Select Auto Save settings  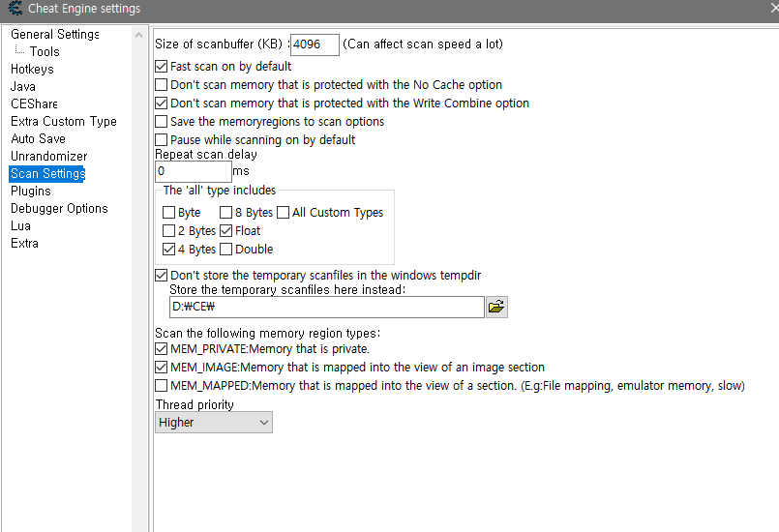pos(39,138)
